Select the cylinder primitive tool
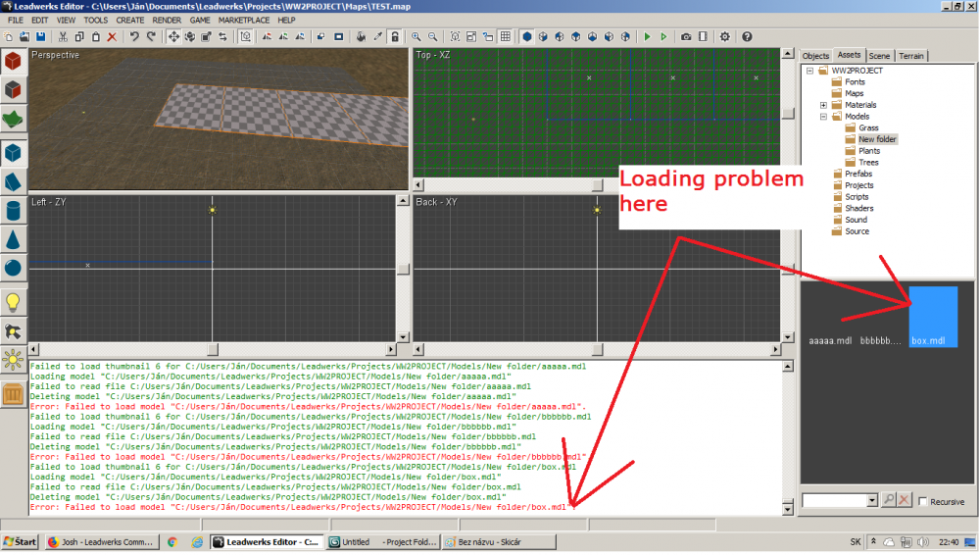This screenshot has height=555, width=980. click(14, 211)
